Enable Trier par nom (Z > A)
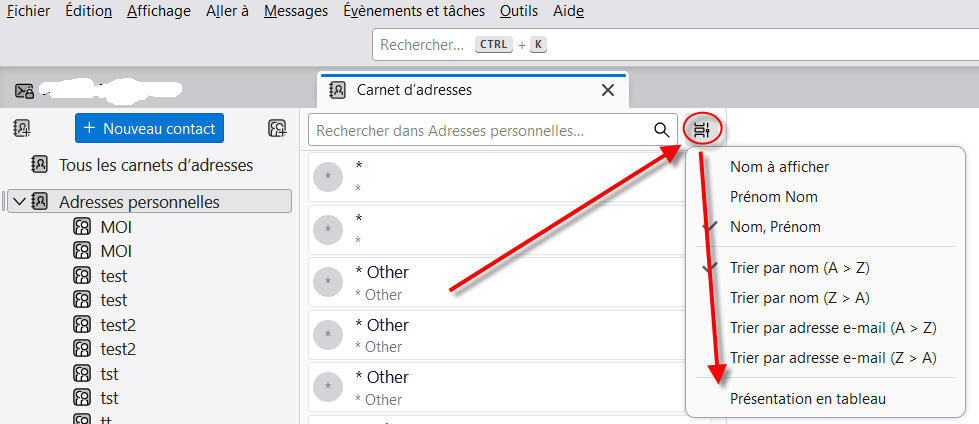979x424 pixels. point(799,297)
